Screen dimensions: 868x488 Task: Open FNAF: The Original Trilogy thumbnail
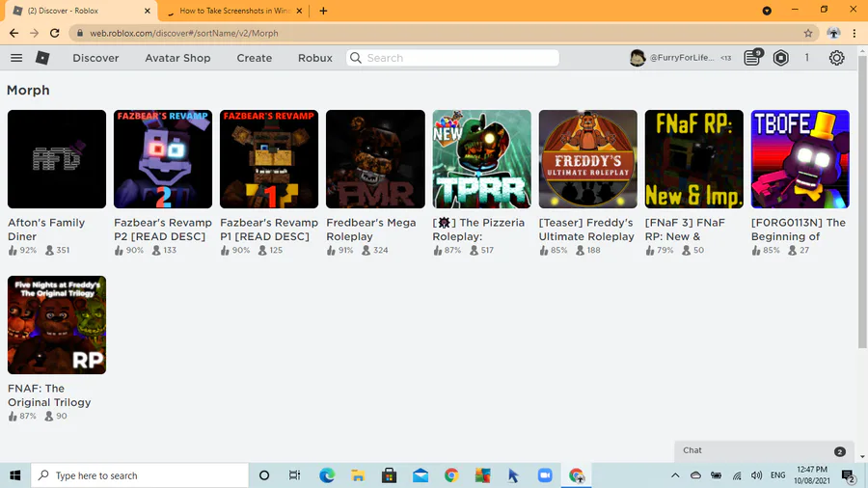tap(57, 325)
